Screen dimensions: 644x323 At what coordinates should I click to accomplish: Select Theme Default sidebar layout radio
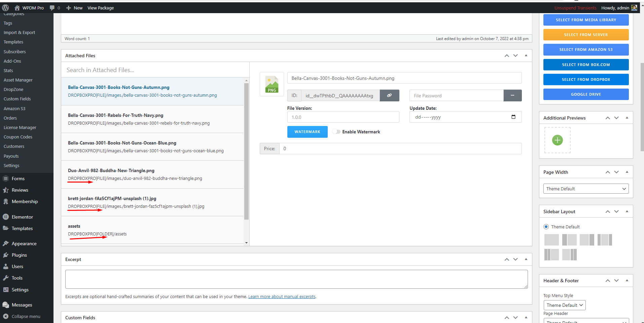click(546, 227)
